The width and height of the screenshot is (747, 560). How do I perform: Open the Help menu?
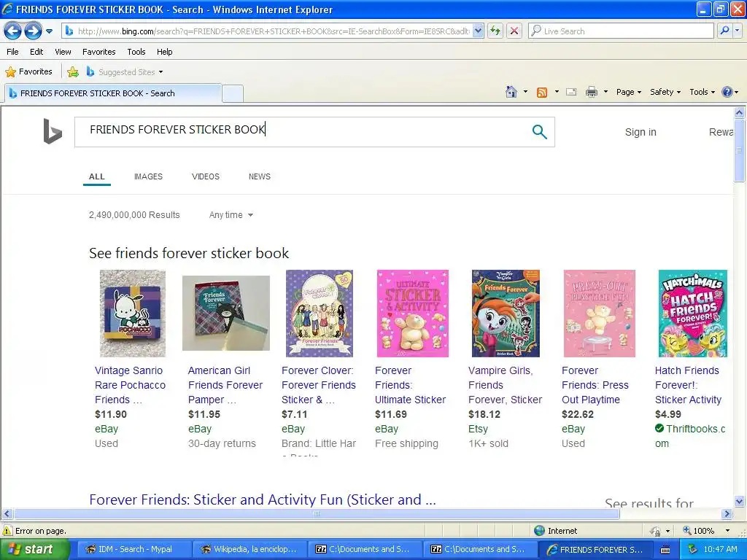pyautogui.click(x=164, y=52)
